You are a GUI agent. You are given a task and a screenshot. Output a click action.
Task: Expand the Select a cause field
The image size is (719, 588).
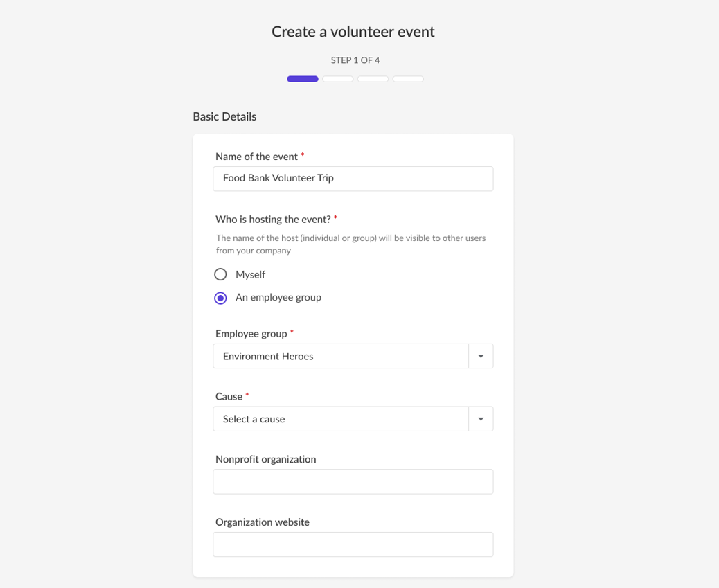coord(341,419)
